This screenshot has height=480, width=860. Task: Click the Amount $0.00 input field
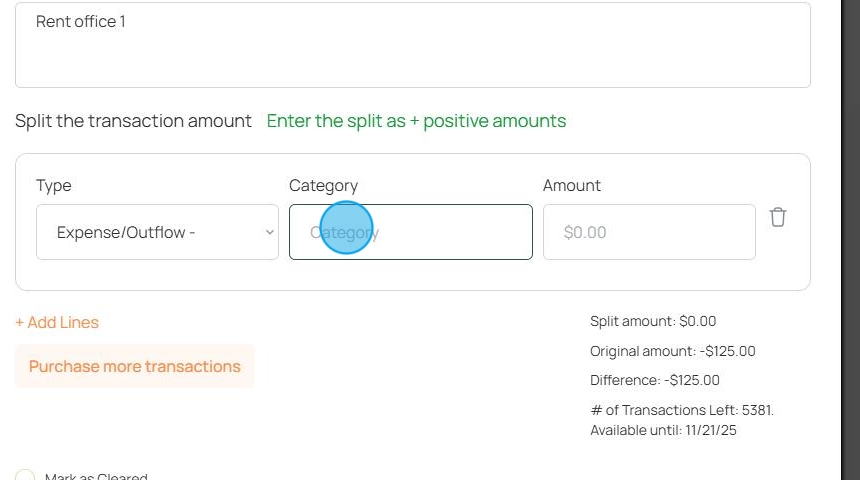point(648,232)
